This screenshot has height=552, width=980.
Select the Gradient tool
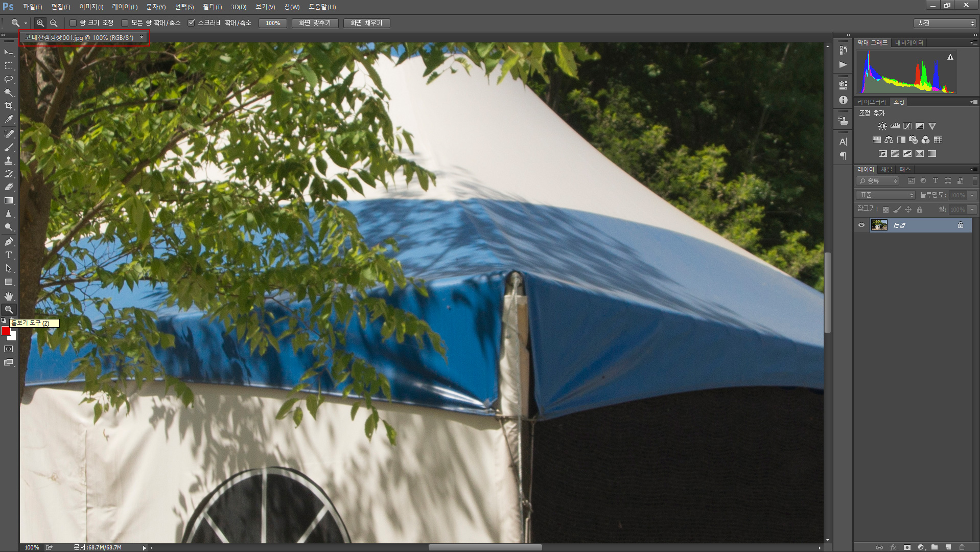coord(9,200)
